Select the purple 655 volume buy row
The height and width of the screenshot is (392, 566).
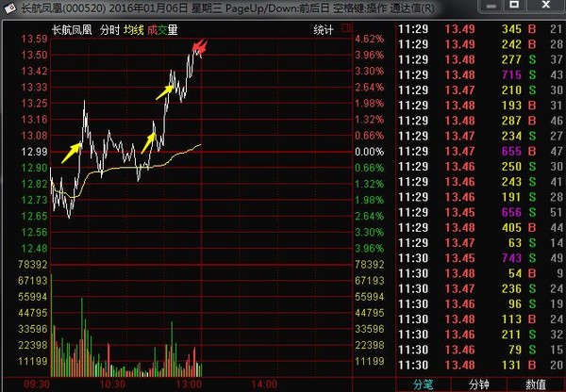[481, 151]
